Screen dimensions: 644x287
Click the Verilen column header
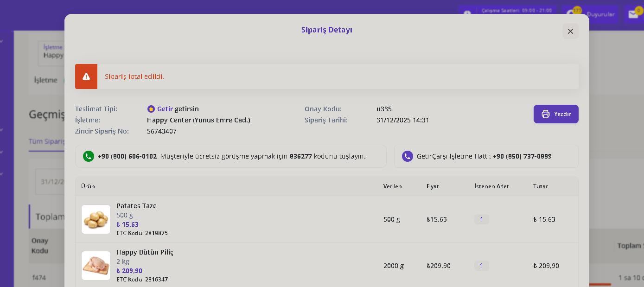tap(393, 186)
